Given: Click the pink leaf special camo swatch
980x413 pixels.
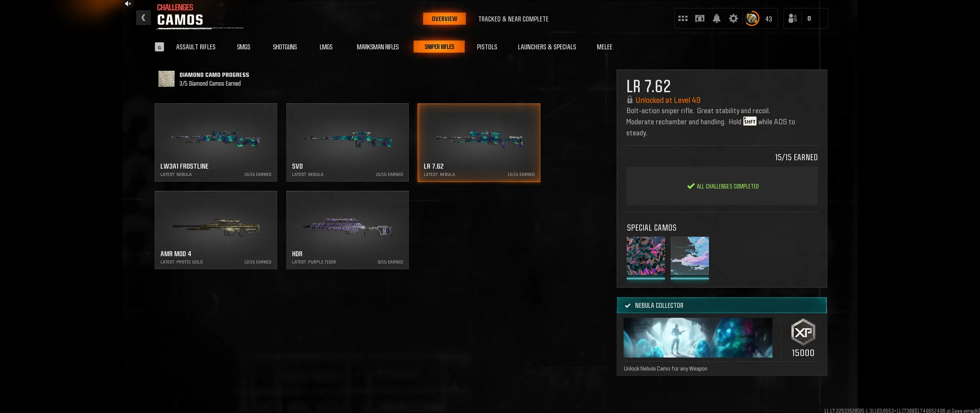Looking at the screenshot, I should pos(645,256).
